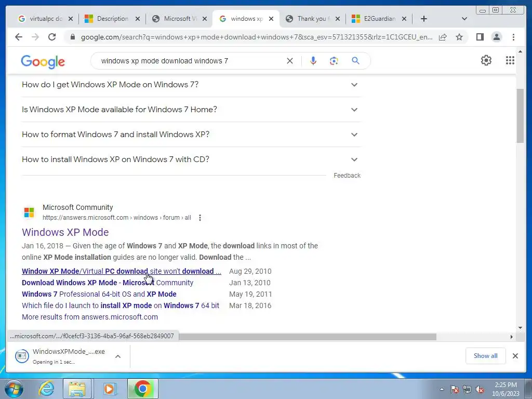Show hidden system tray icons
The width and height of the screenshot is (532, 399).
tap(442, 390)
